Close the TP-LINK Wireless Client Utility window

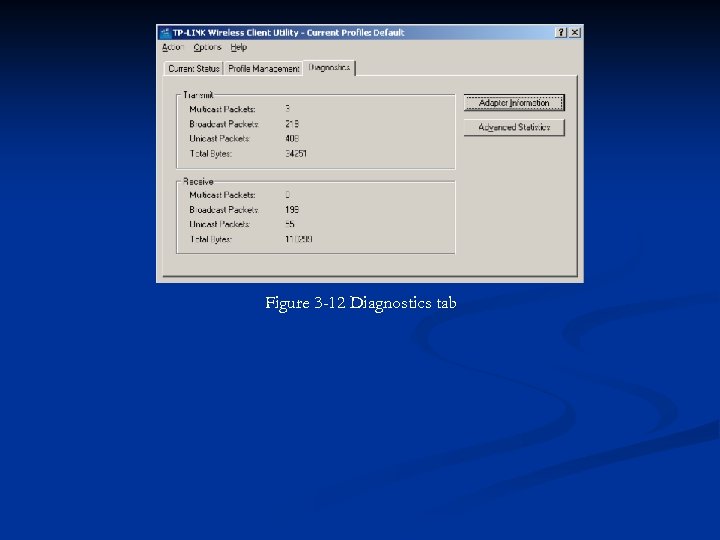point(575,33)
